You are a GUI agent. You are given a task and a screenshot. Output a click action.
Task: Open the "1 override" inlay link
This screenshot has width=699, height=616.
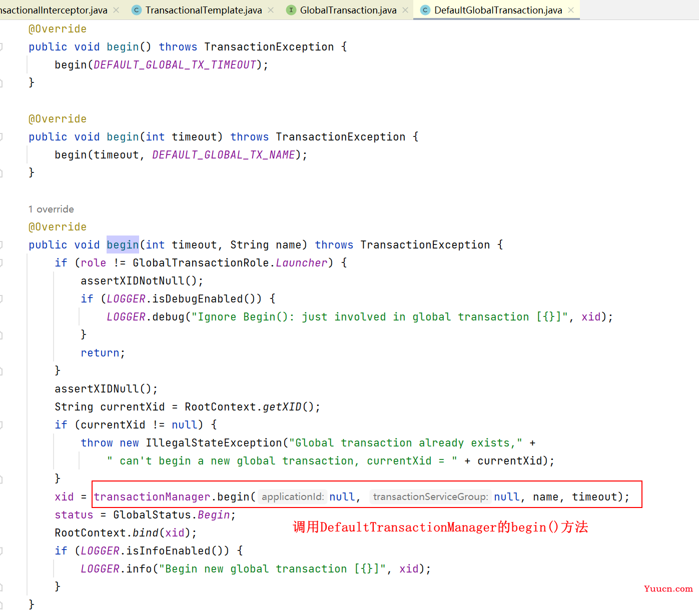click(x=51, y=209)
